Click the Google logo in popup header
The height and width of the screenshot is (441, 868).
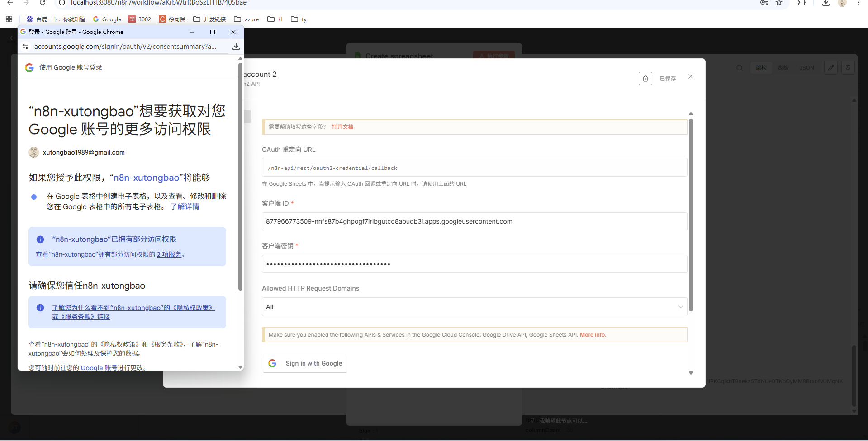tap(29, 67)
